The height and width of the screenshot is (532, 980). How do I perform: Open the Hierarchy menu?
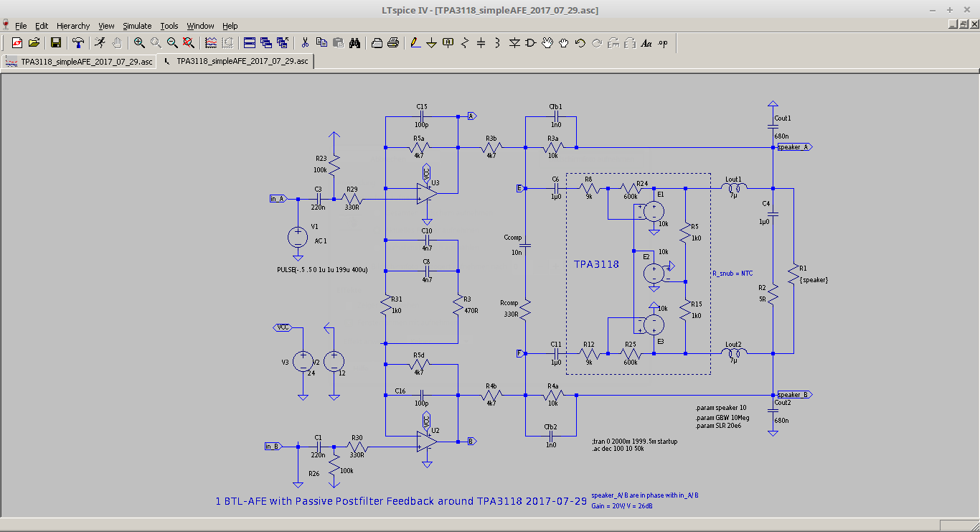pyautogui.click(x=73, y=26)
